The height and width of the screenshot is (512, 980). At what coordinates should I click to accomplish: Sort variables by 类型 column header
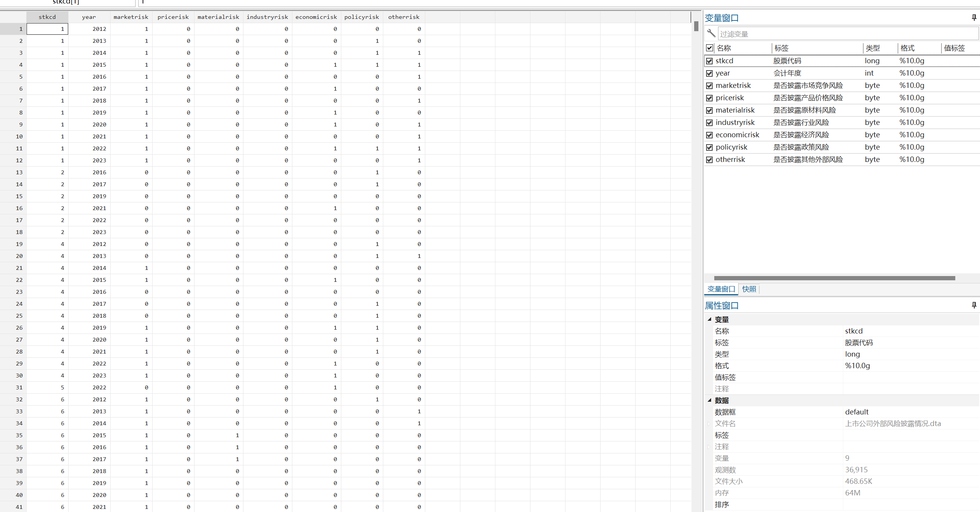873,48
